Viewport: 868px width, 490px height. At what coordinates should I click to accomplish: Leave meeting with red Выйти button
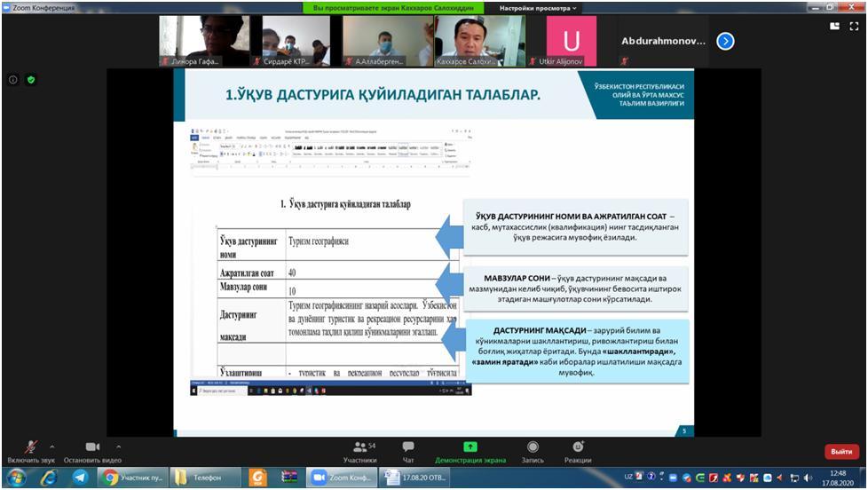coord(841,452)
